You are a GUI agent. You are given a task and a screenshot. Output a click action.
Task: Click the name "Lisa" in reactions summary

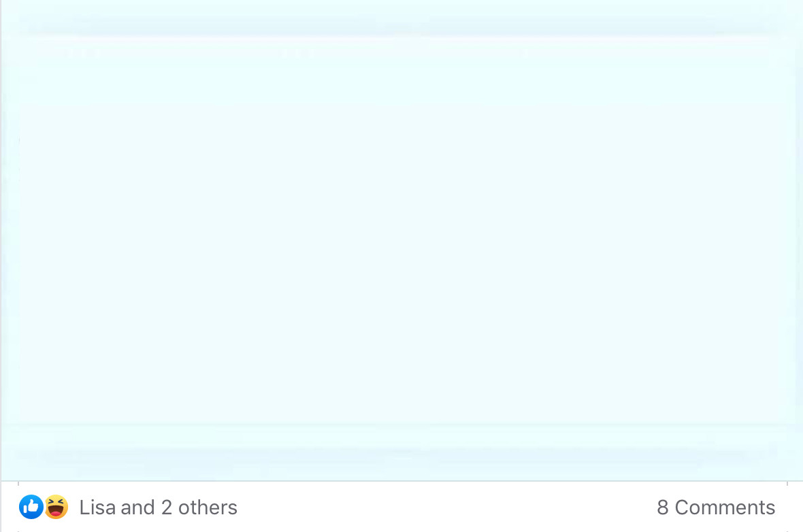pyautogui.click(x=97, y=508)
